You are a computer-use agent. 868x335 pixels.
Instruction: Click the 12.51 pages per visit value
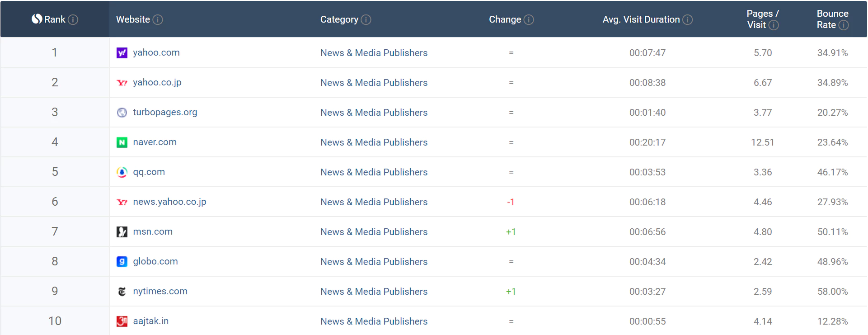click(763, 142)
